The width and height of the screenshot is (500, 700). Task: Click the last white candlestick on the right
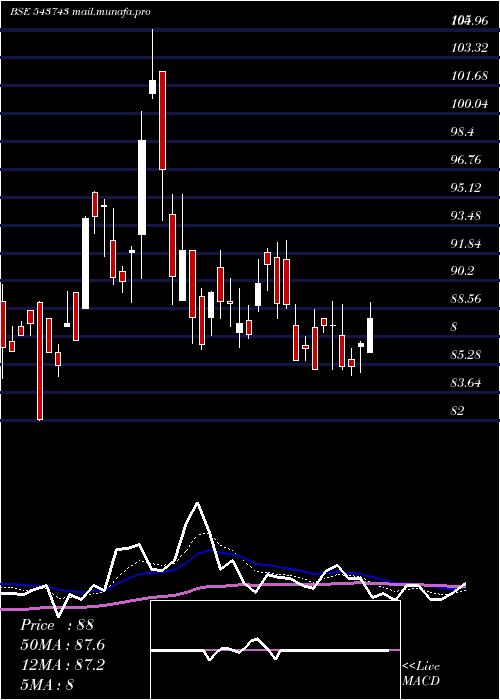[370, 335]
